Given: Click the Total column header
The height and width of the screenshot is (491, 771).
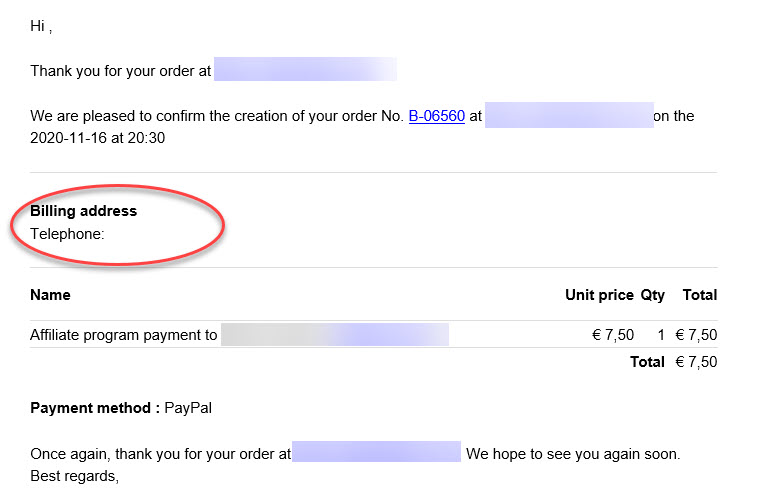Looking at the screenshot, I should point(700,295).
